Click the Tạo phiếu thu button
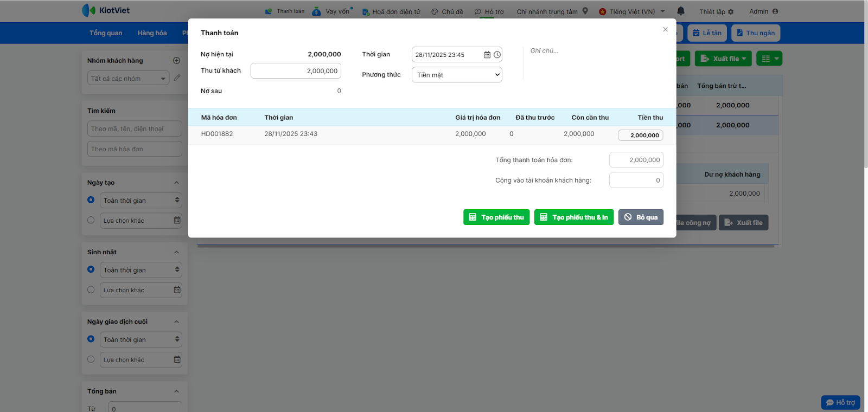 tap(496, 217)
